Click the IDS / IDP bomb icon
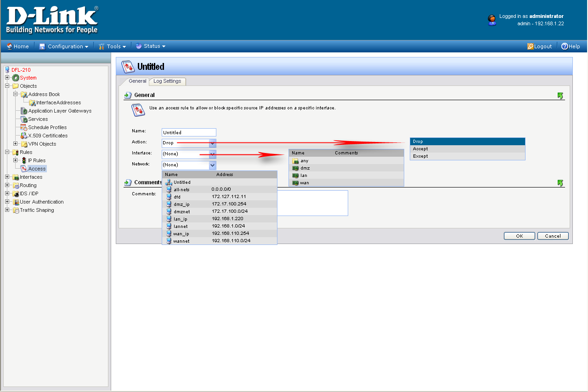The height and width of the screenshot is (392, 588). [16, 193]
